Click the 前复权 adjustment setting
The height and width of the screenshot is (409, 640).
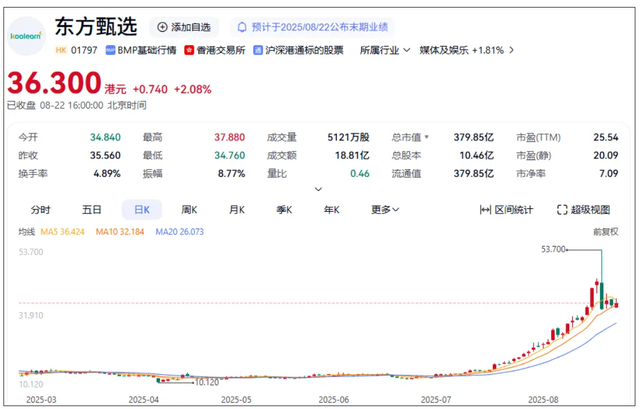[x=606, y=232]
